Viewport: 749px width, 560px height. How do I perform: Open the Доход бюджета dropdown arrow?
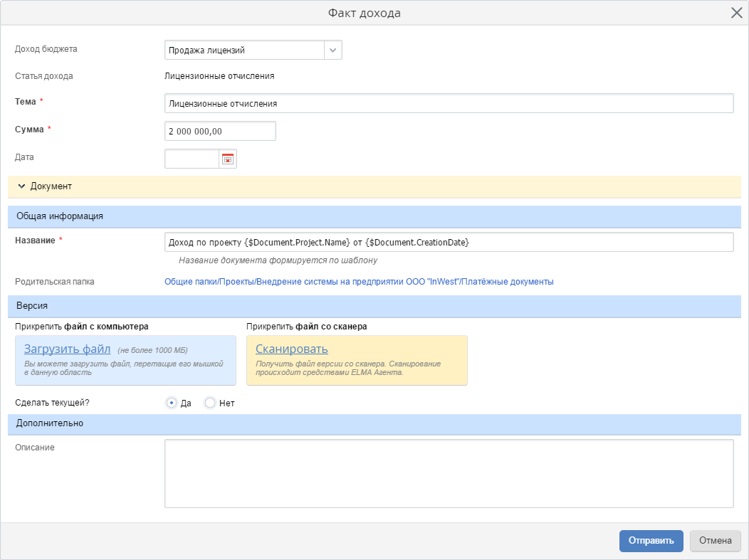click(x=333, y=50)
